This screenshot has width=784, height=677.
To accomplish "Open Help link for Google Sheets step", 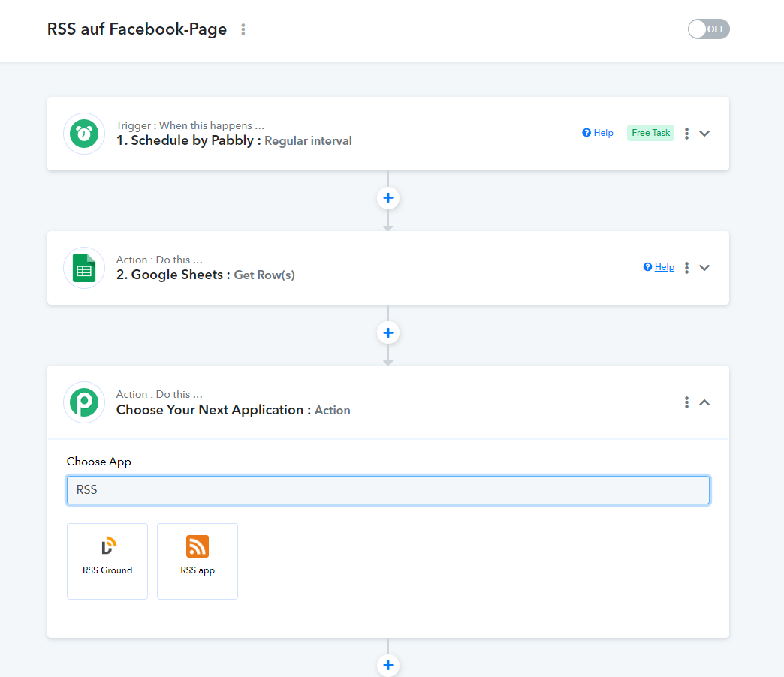I will 665,267.
